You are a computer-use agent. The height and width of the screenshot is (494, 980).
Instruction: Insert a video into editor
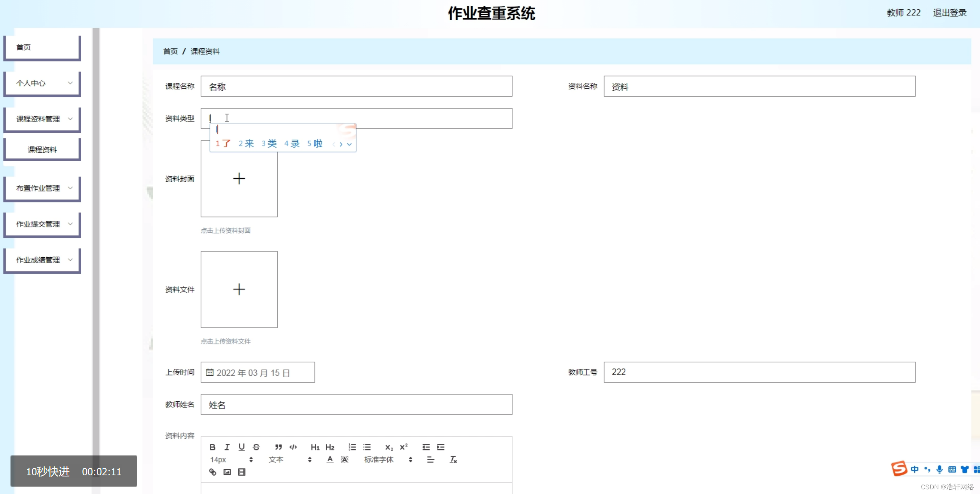pos(242,472)
